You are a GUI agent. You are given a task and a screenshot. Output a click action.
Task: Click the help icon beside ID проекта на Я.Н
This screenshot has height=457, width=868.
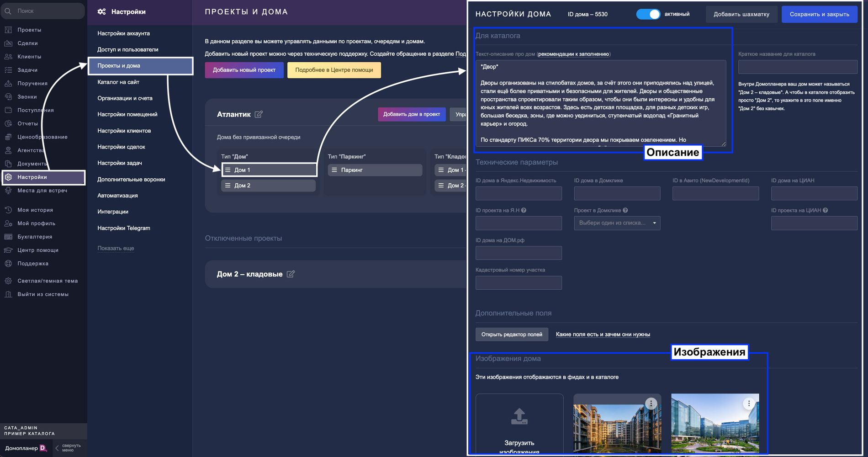click(524, 210)
